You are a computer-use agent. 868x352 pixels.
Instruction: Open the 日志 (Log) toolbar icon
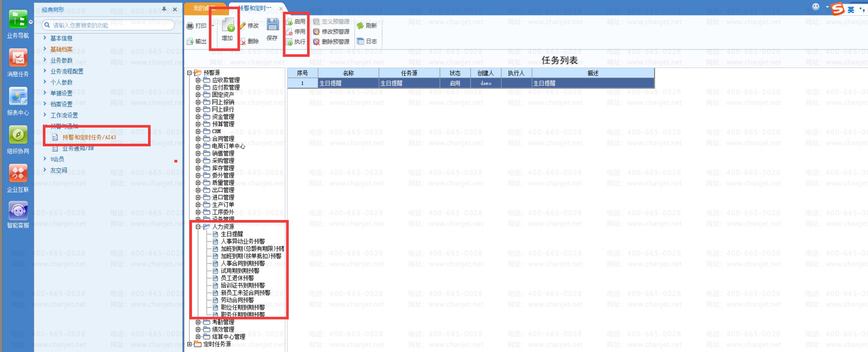(x=361, y=41)
